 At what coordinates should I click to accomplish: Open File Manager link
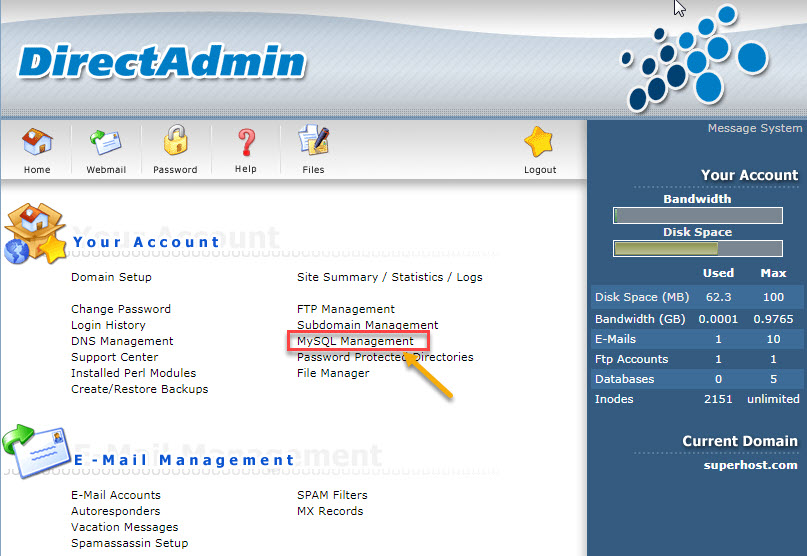pos(333,373)
